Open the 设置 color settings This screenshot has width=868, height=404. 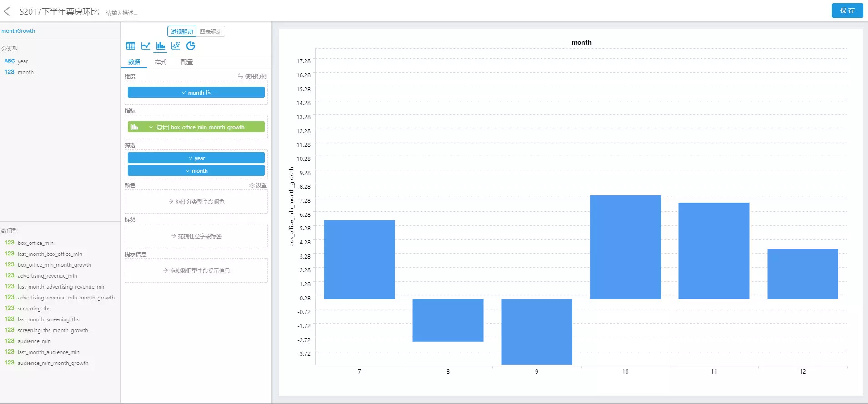258,185
